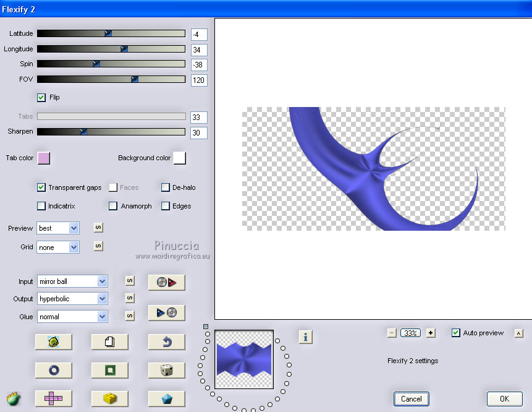Click the large preview image
532x412 pixels.
tap(374, 169)
